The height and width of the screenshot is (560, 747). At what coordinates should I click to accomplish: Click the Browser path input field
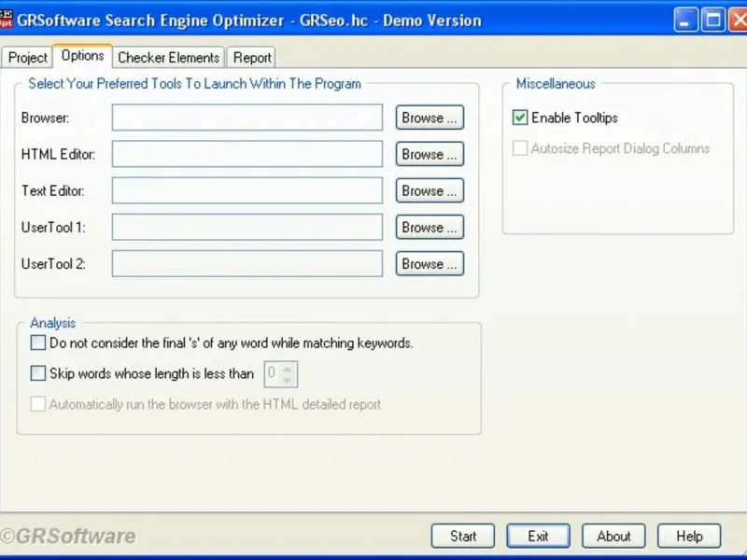point(247,118)
